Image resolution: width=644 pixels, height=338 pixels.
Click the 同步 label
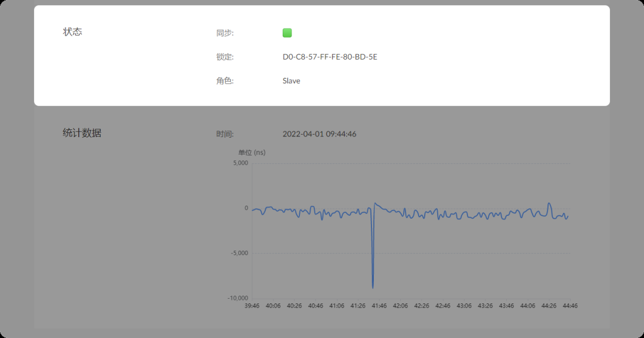pyautogui.click(x=225, y=33)
